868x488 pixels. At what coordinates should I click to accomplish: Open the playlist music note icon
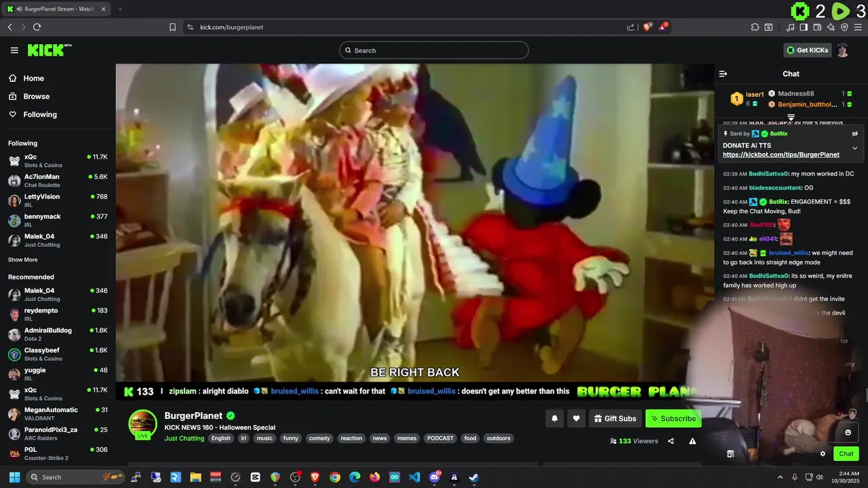tap(791, 27)
